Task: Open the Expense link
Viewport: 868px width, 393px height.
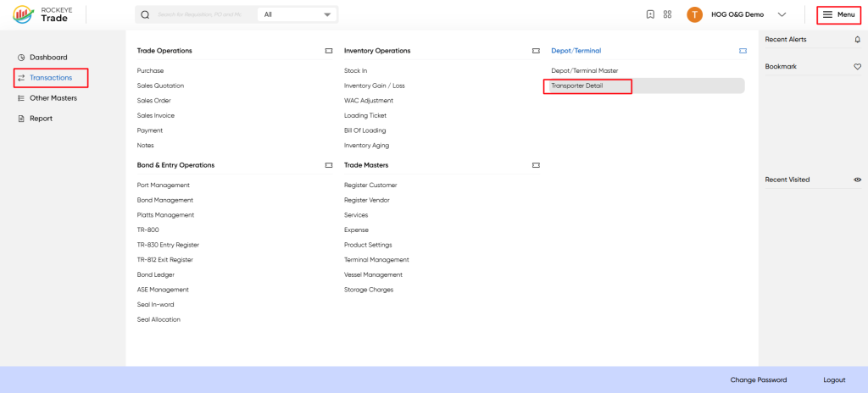Action: (x=357, y=230)
